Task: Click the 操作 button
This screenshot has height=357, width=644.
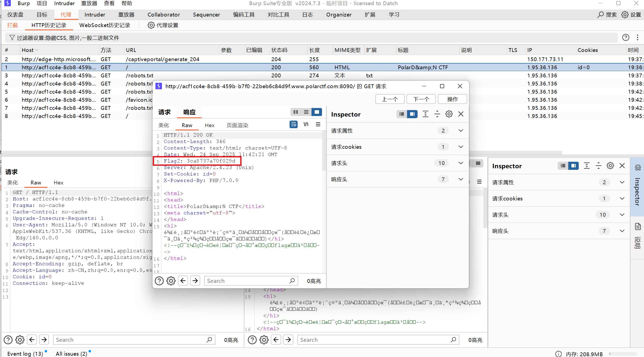Action: tap(452, 99)
